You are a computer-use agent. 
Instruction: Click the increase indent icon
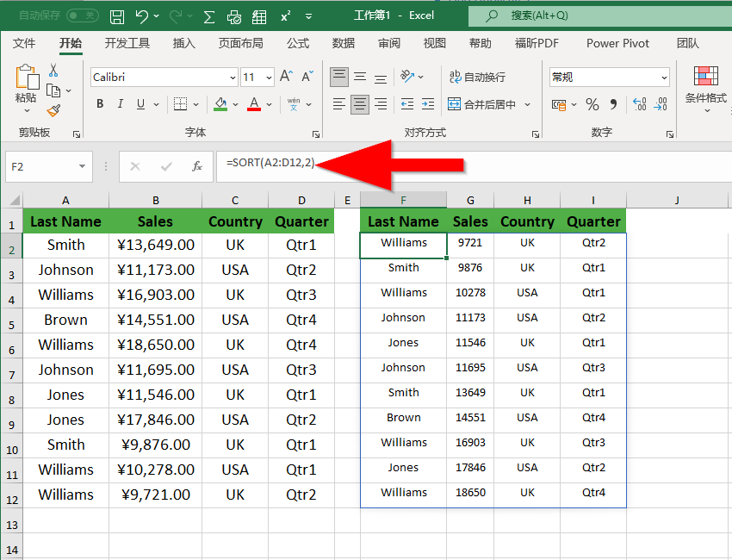(428, 103)
